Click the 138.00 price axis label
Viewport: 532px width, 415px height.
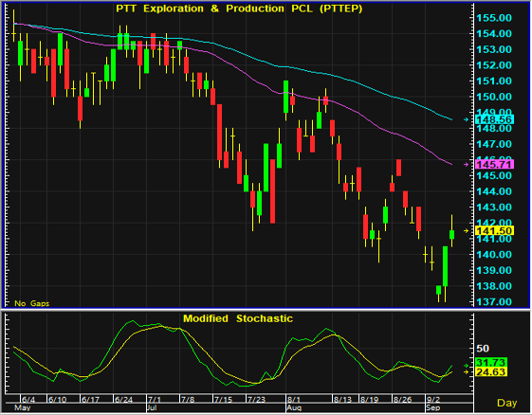click(x=494, y=286)
